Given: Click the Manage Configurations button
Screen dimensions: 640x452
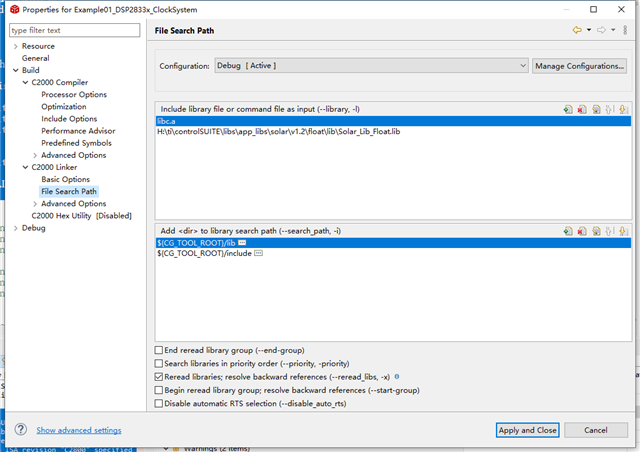Looking at the screenshot, I should pyautogui.click(x=579, y=66).
